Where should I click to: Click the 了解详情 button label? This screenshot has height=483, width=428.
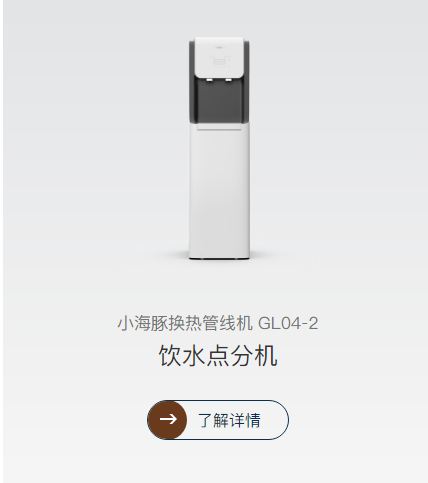pyautogui.click(x=229, y=420)
